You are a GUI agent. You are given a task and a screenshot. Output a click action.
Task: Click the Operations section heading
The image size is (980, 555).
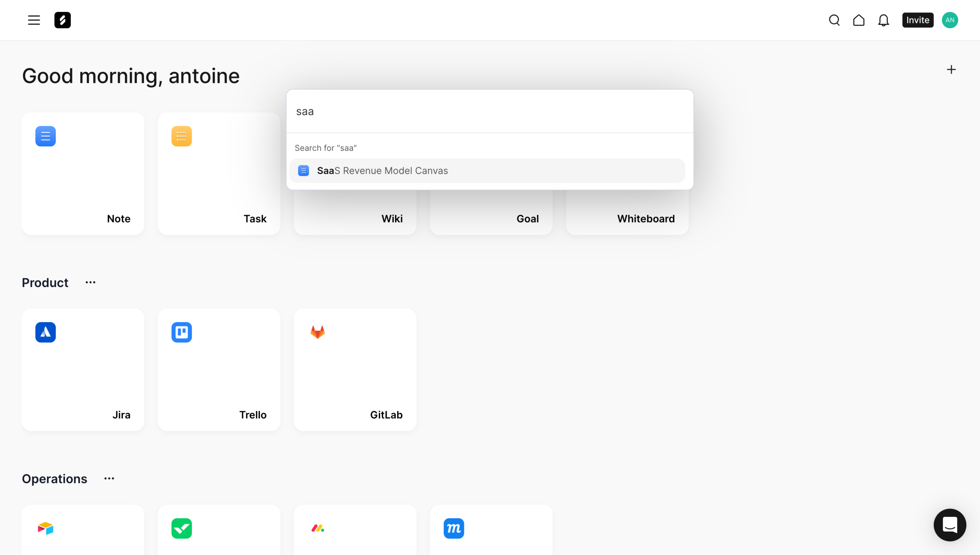54,479
